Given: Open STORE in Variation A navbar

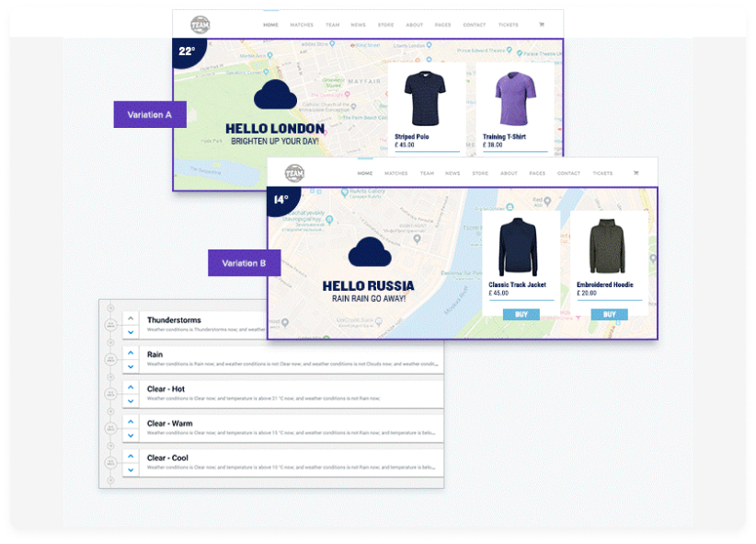Looking at the screenshot, I should 385,25.
